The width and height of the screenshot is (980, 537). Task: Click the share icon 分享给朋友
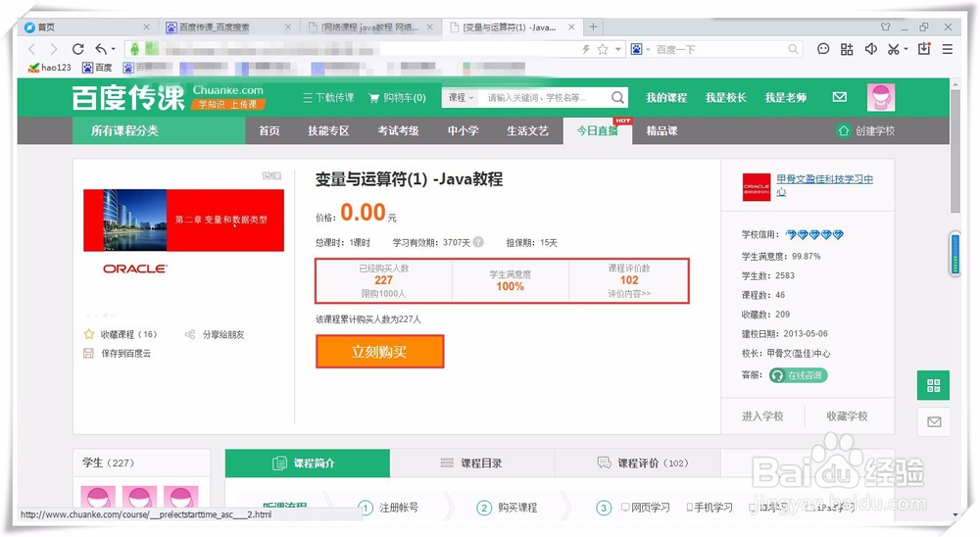[x=190, y=334]
